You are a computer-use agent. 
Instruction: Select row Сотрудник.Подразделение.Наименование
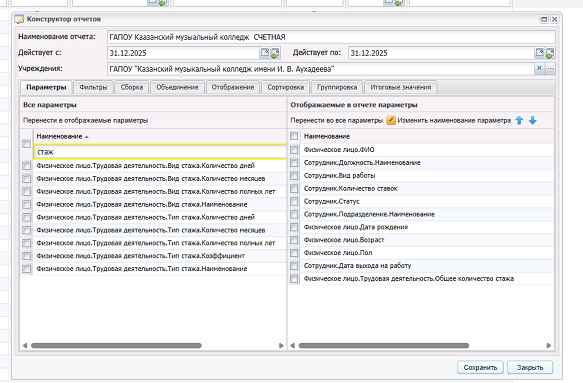[421, 214]
